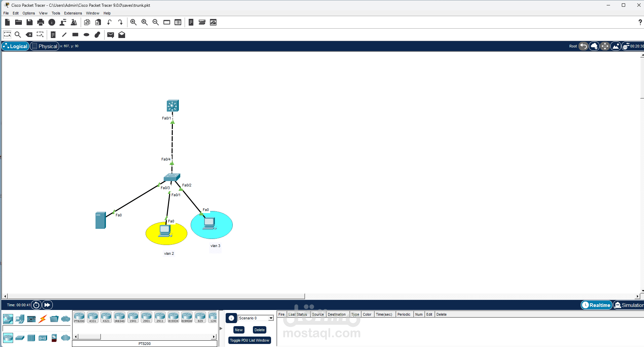The height and width of the screenshot is (347, 644).
Task: Click the Last Status column header
Action: pyautogui.click(x=298, y=314)
